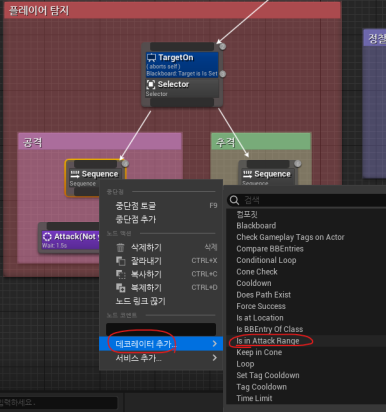The width and height of the screenshot is (386, 412).
Task: Focus the 검색 decorator search field
Action: (x=307, y=200)
